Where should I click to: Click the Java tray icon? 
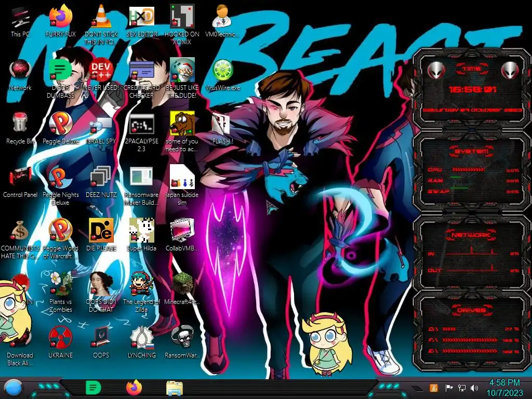pos(434,388)
